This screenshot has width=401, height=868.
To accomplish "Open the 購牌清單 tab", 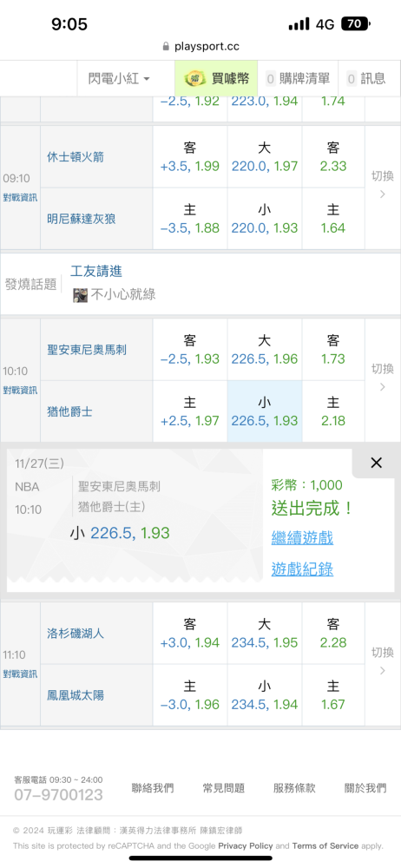I will 299,79.
